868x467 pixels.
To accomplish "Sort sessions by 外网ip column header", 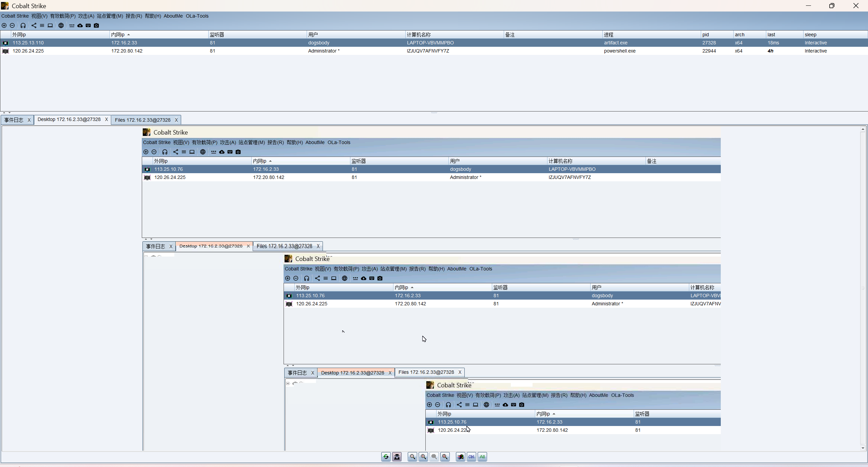I will click(x=60, y=35).
